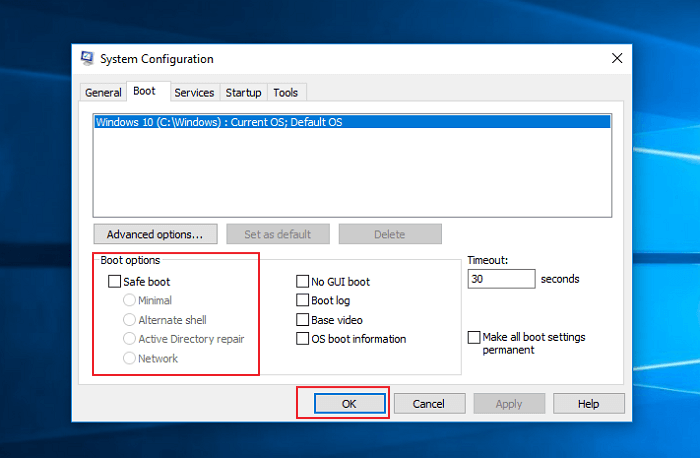Viewport: 700px width, 458px height.
Task: Select the Boot tab
Action: point(145,91)
